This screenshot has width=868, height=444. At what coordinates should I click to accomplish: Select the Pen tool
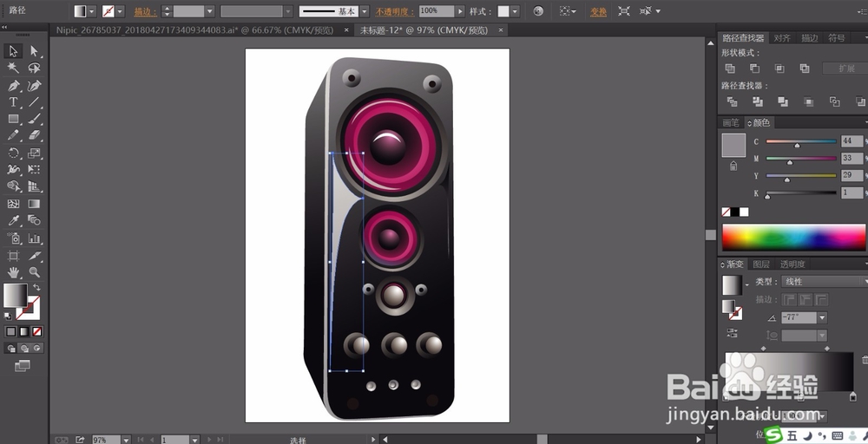(x=13, y=85)
